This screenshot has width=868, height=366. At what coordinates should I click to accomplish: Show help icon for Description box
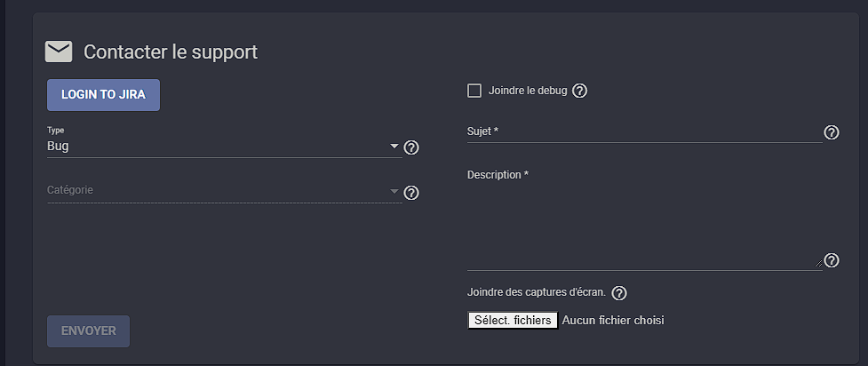click(x=832, y=260)
